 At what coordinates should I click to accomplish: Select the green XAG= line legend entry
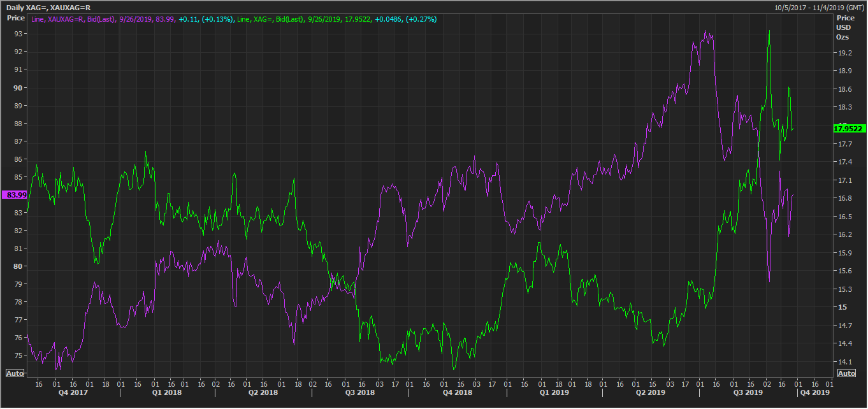click(337, 20)
